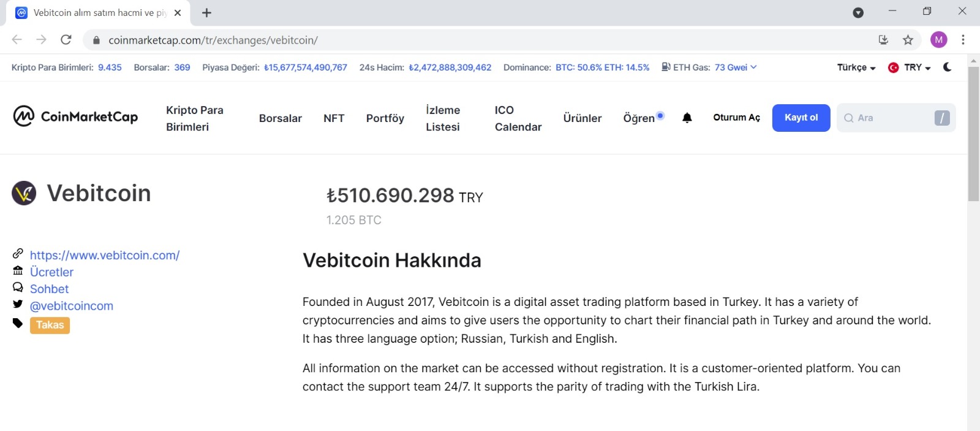Screen dimensions: 980x431
Task: Open Chrome three-dot menu
Action: coord(963,40)
